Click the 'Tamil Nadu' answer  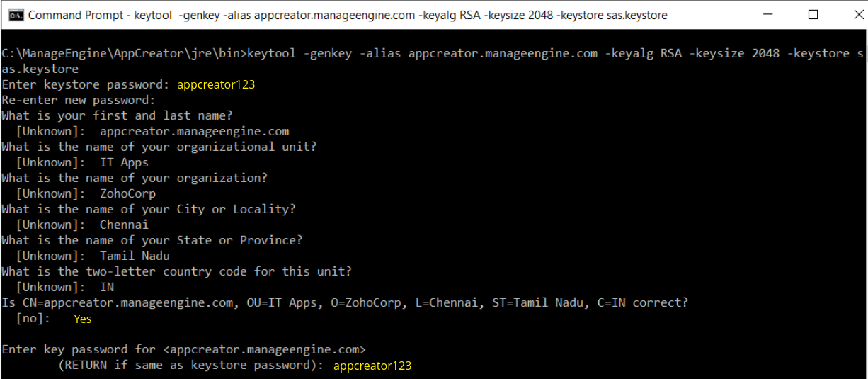coord(135,256)
